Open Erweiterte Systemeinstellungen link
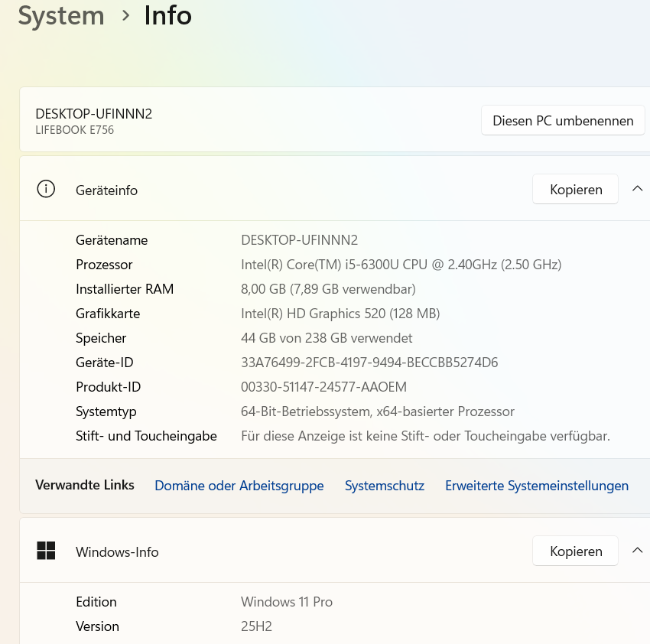Viewport: 650px width, 644px height. [x=537, y=486]
